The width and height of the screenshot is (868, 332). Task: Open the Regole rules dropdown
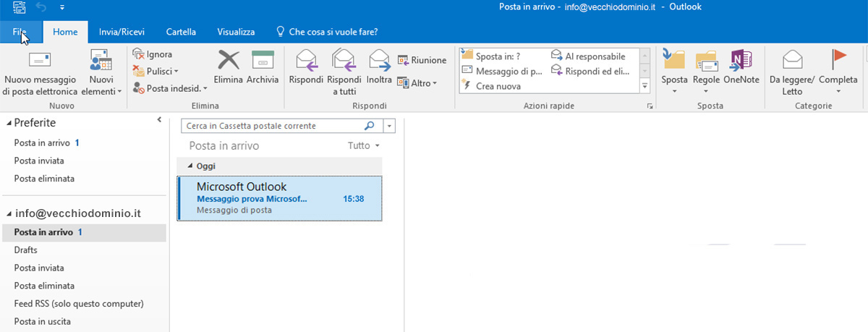click(706, 72)
